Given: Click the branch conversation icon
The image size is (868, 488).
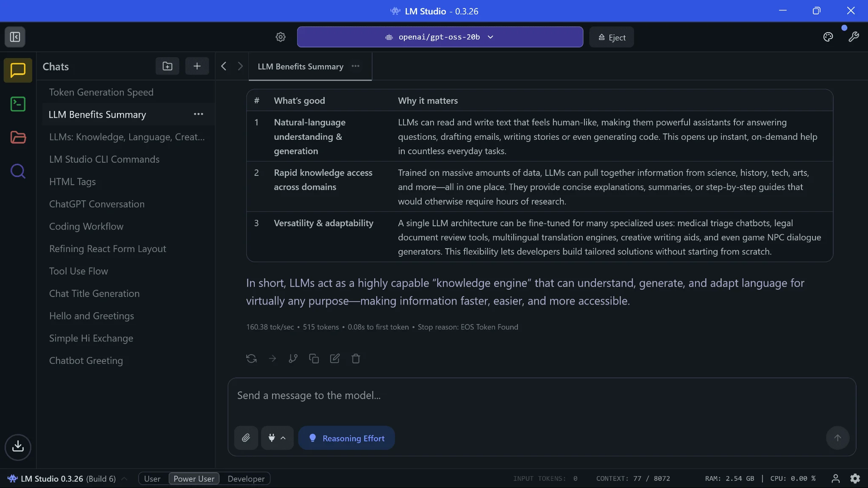Looking at the screenshot, I should 293,359.
